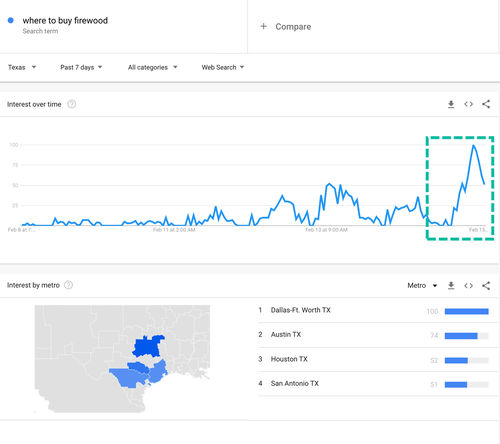
Task: Open embed code for Interest by metro
Action: (468, 286)
